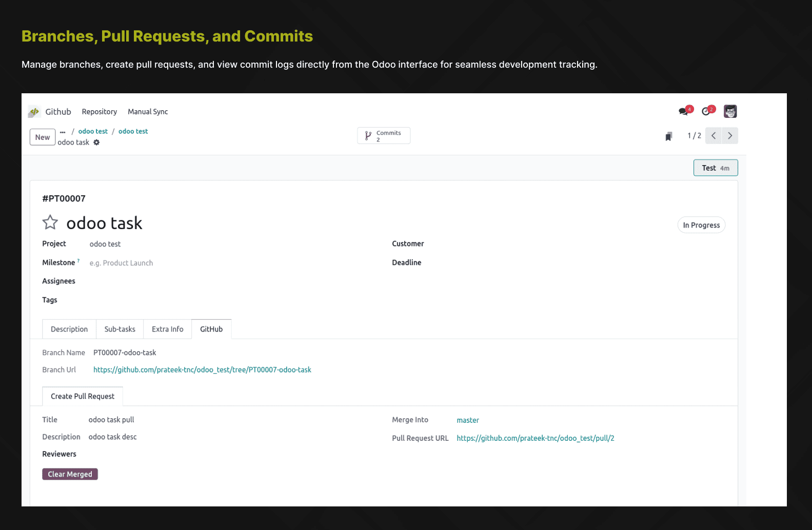Edit the pull request Description odoo task desc
Screen dimensions: 812x530
(112, 437)
